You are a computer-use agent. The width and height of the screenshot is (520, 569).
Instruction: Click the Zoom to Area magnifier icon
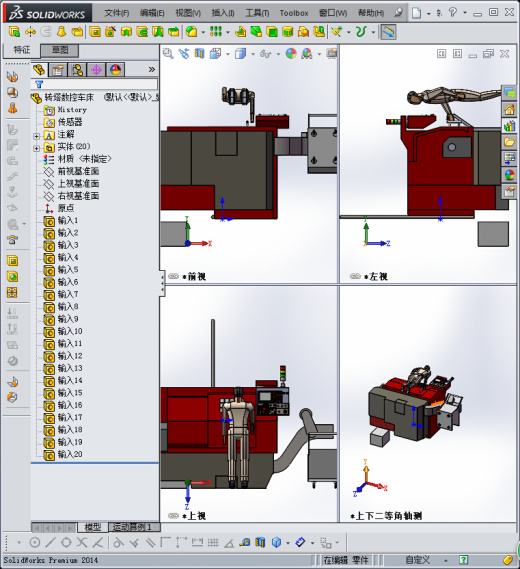tap(168, 54)
